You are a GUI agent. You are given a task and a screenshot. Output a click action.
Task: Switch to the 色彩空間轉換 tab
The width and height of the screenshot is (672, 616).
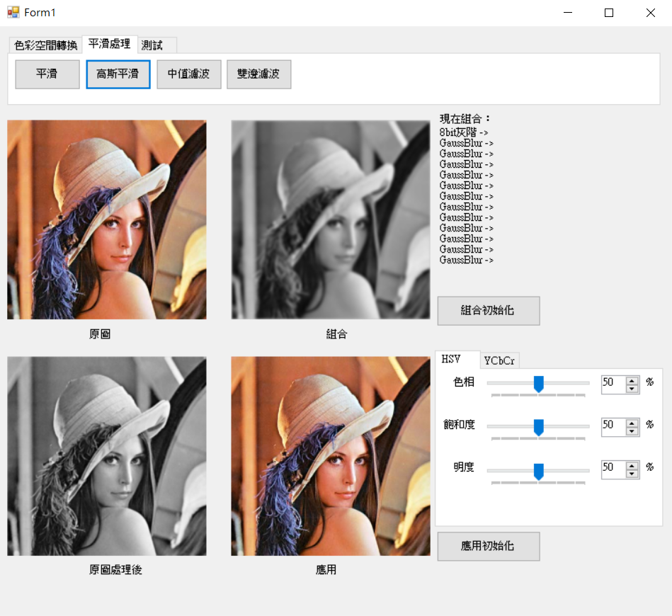pos(45,45)
